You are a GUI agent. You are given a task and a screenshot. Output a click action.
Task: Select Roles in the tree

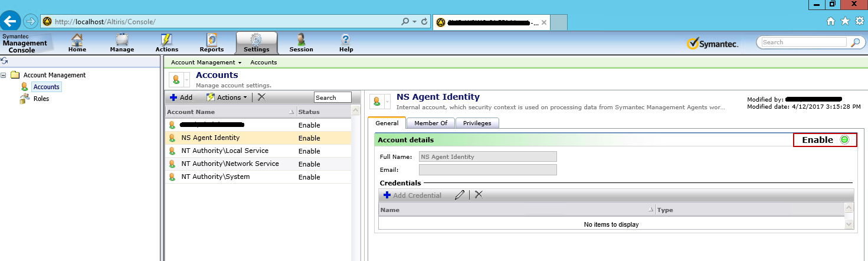[41, 99]
